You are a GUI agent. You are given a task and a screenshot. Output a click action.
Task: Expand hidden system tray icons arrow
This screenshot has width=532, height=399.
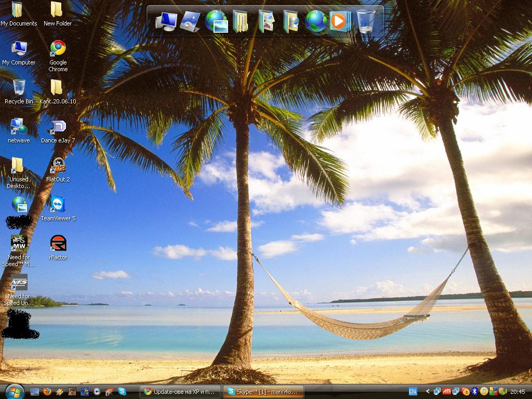click(x=428, y=391)
